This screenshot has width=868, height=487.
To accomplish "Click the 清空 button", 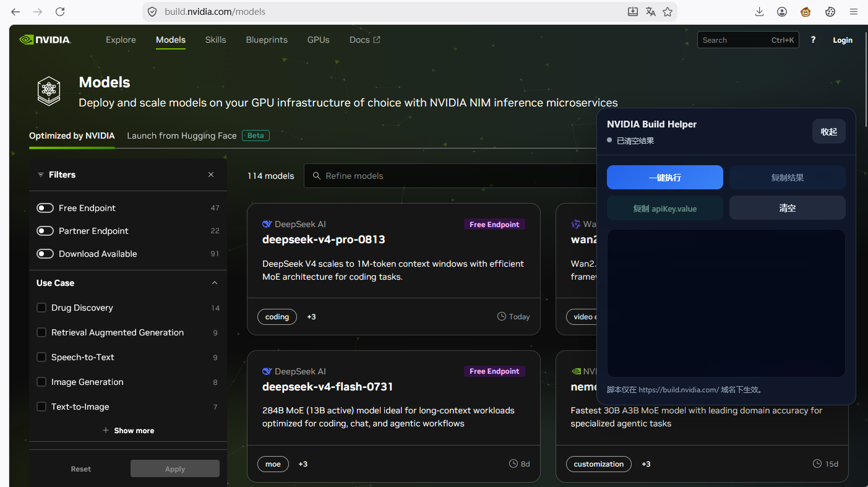I will click(788, 208).
